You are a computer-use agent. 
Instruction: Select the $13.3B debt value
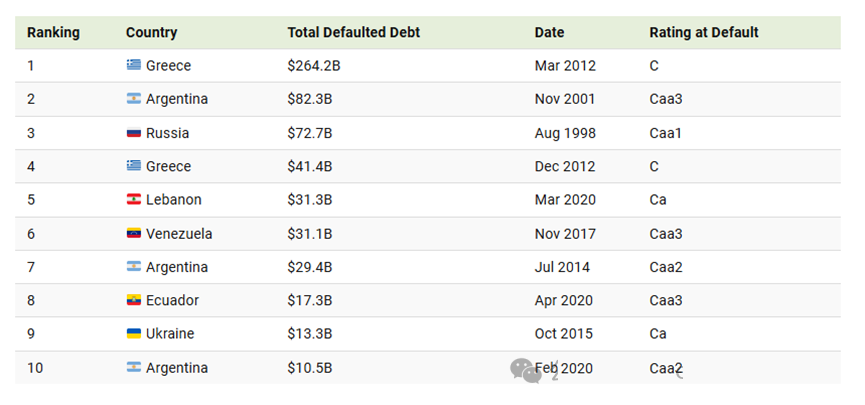[x=309, y=334]
